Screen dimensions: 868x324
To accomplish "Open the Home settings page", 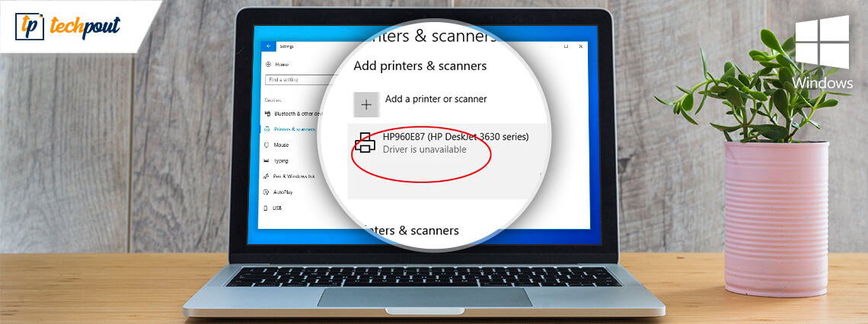I will [278, 64].
